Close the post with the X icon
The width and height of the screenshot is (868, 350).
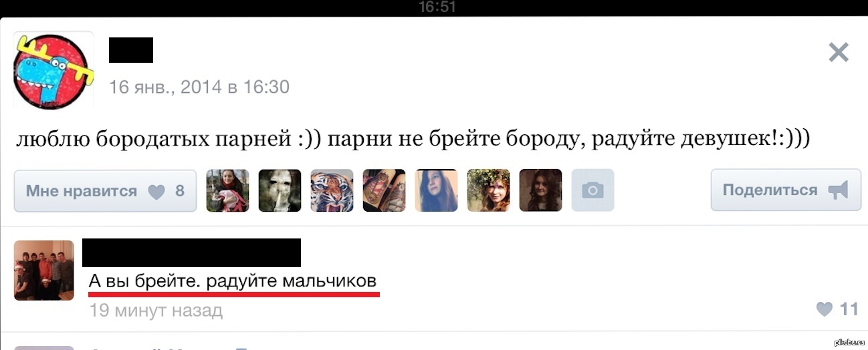pyautogui.click(x=838, y=52)
